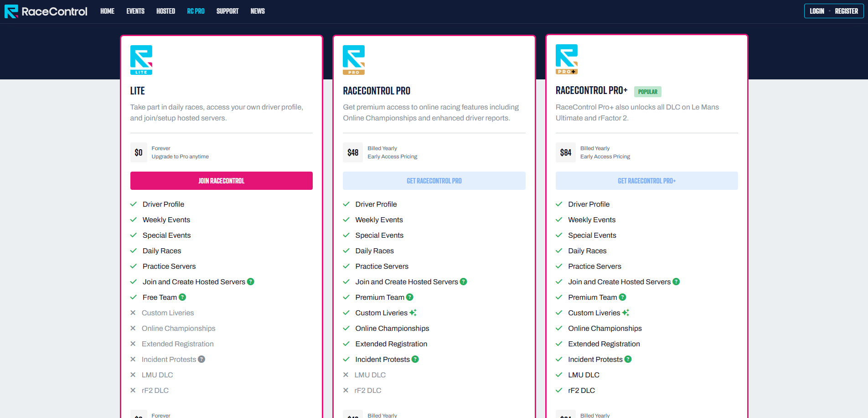Open the Events menu item
Viewport: 868px width, 418px height.
coord(135,11)
